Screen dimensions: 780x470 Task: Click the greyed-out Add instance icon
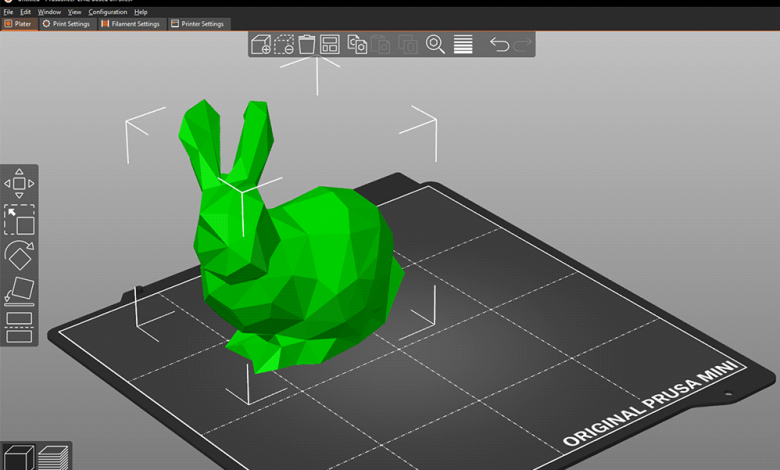408,44
